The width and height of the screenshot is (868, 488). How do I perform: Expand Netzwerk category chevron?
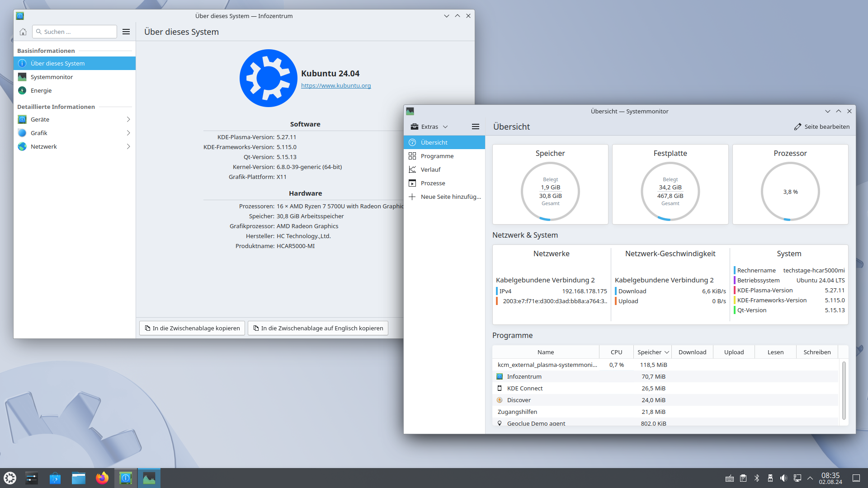[128, 146]
